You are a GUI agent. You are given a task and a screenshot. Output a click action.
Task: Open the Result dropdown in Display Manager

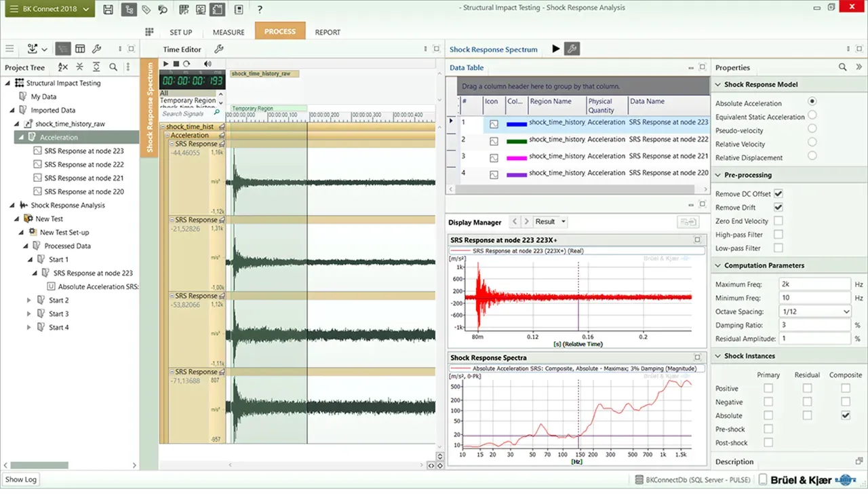click(x=564, y=221)
